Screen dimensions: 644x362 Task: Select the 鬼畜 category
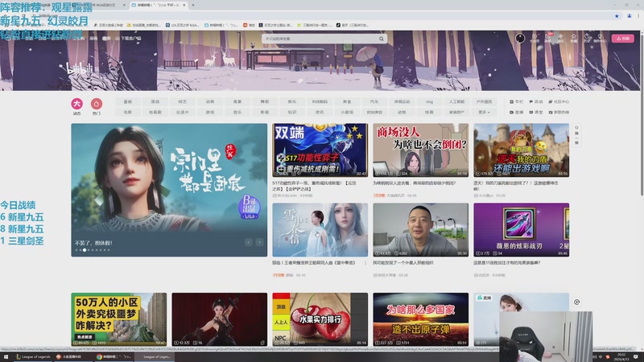(237, 101)
